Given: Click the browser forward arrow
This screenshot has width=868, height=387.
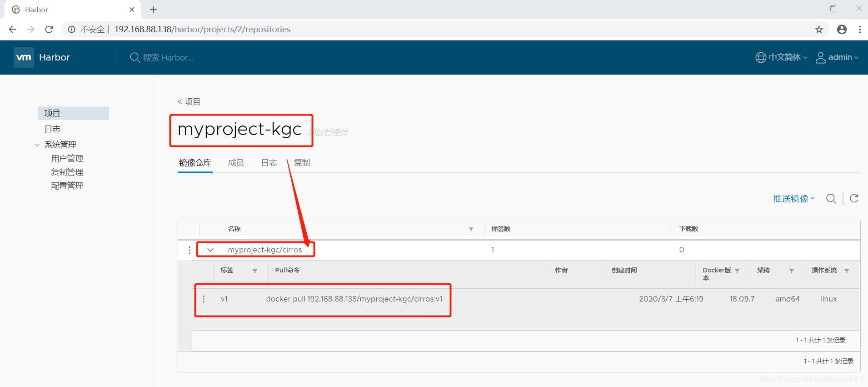Looking at the screenshot, I should (x=31, y=30).
